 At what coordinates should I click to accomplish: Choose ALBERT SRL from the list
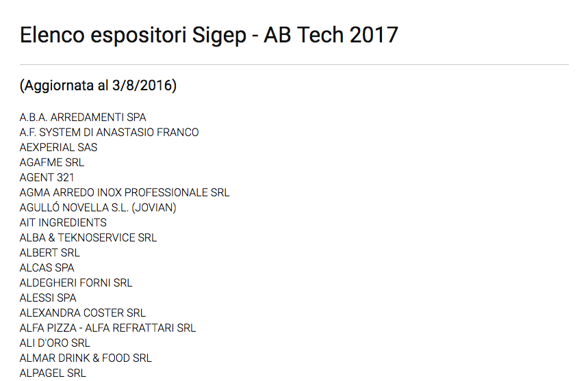[50, 252]
